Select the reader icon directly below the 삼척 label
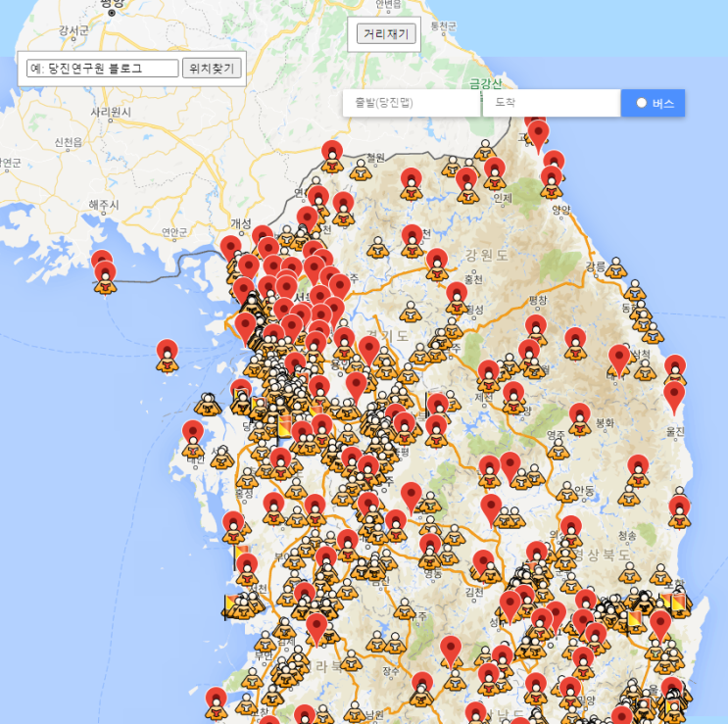728x724 pixels. point(645,370)
